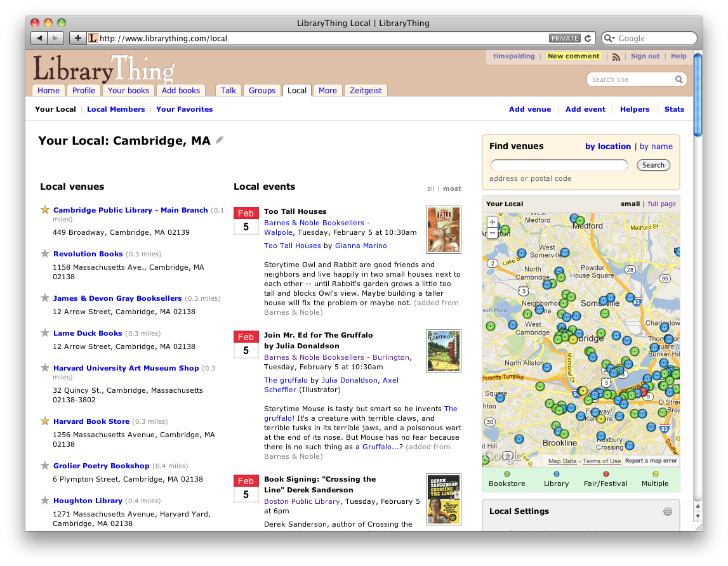Open the Talk tab
This screenshot has height=566, width=728.
[x=228, y=91]
